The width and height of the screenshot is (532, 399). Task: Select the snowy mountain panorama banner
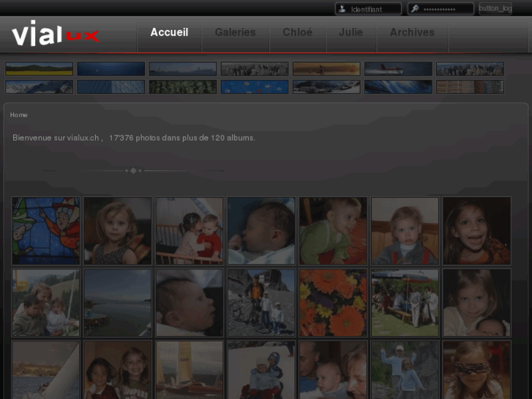click(x=39, y=86)
